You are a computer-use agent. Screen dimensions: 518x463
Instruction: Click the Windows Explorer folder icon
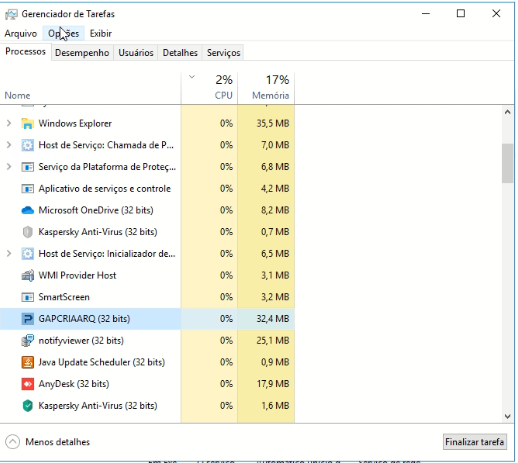point(27,124)
